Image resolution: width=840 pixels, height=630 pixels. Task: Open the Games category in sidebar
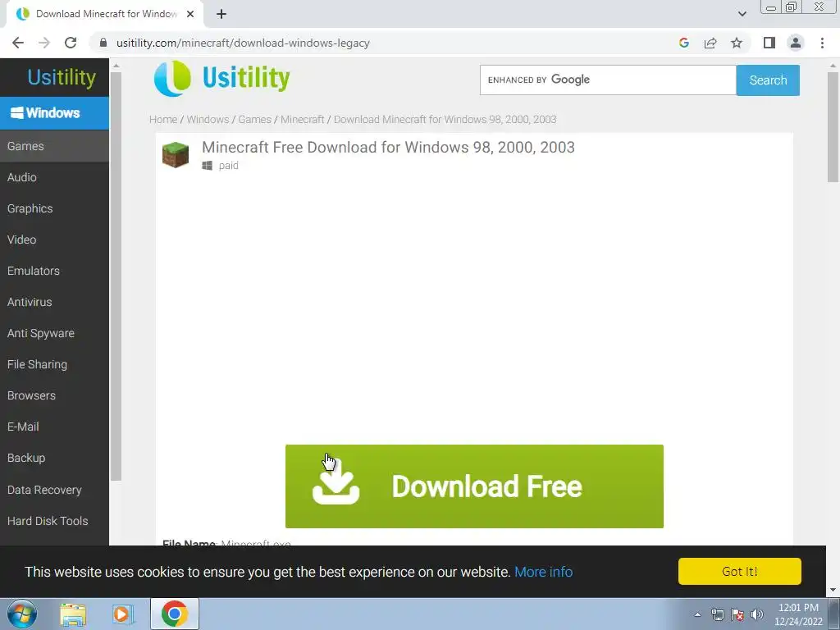point(54,146)
